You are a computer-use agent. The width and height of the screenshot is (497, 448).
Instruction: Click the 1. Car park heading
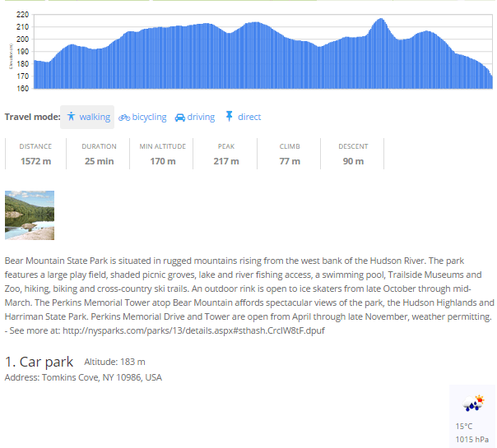coord(39,362)
